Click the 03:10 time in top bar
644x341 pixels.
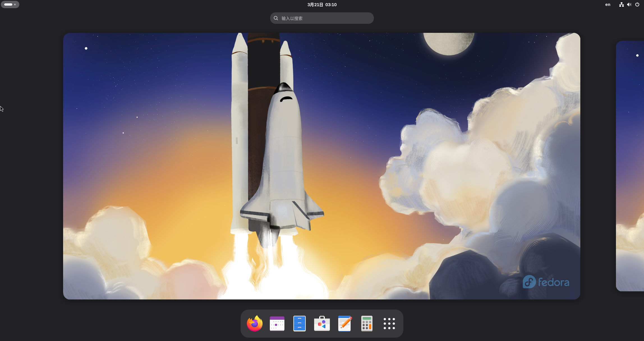tap(331, 4)
